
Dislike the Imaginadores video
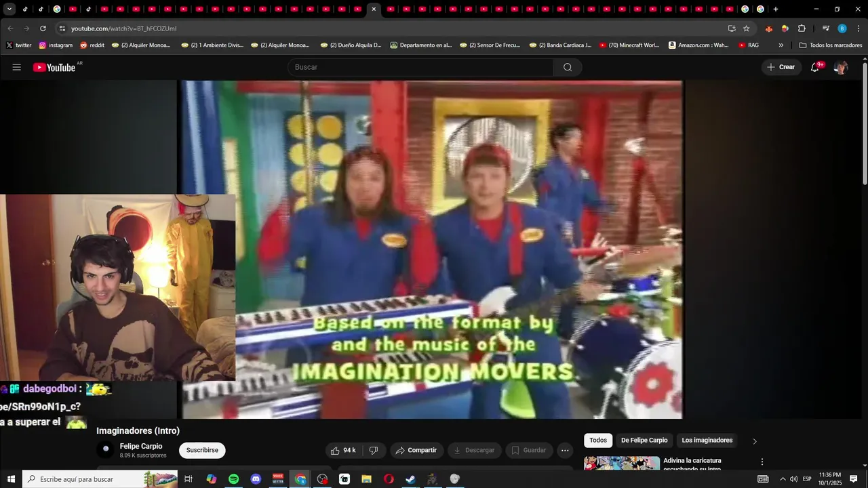373,450
